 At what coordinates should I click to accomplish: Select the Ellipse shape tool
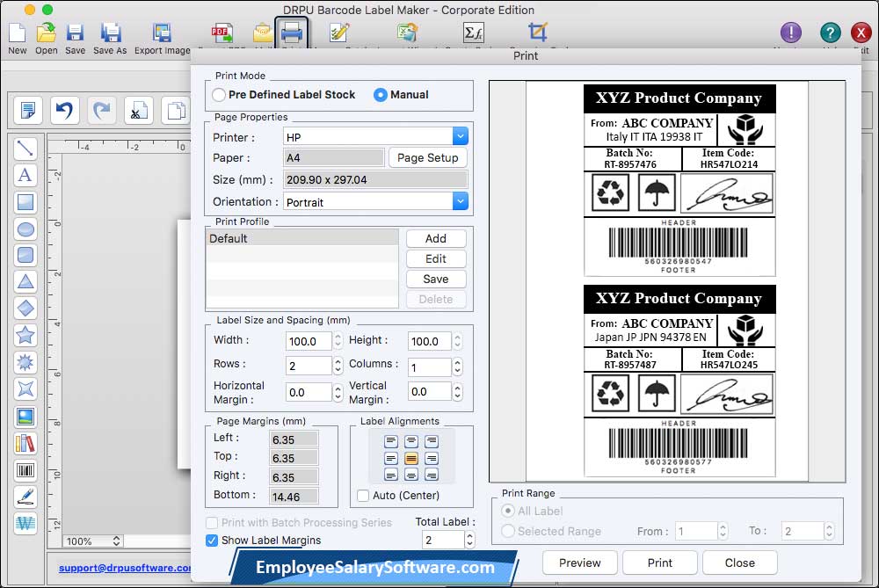pyautogui.click(x=25, y=229)
